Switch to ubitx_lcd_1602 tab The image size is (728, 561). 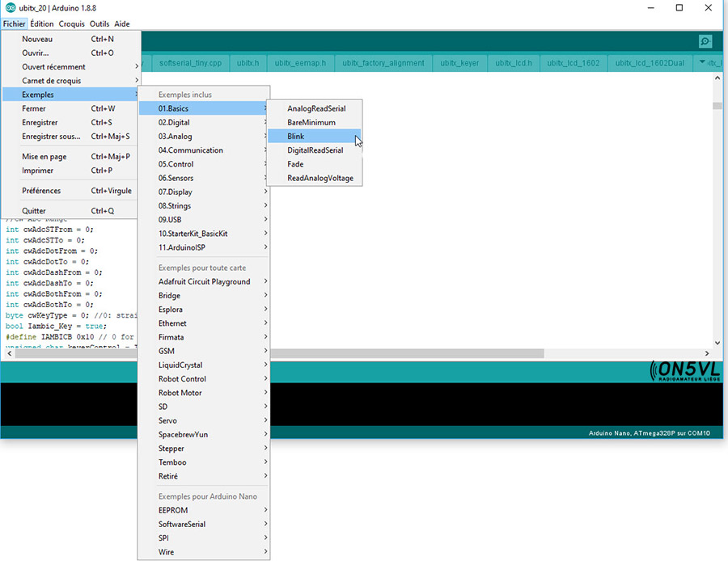[574, 63]
